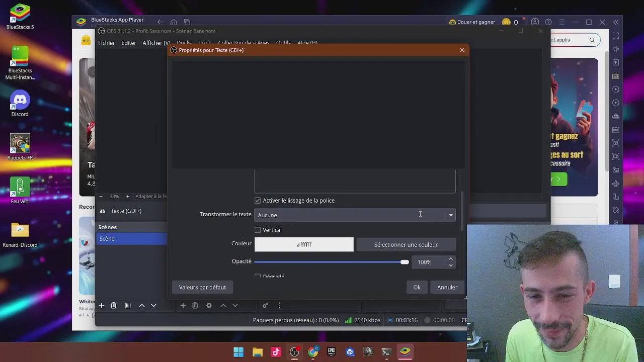The image size is (644, 362).
Task: Open scene filters icon in Scènes toolbar
Action: click(128, 305)
